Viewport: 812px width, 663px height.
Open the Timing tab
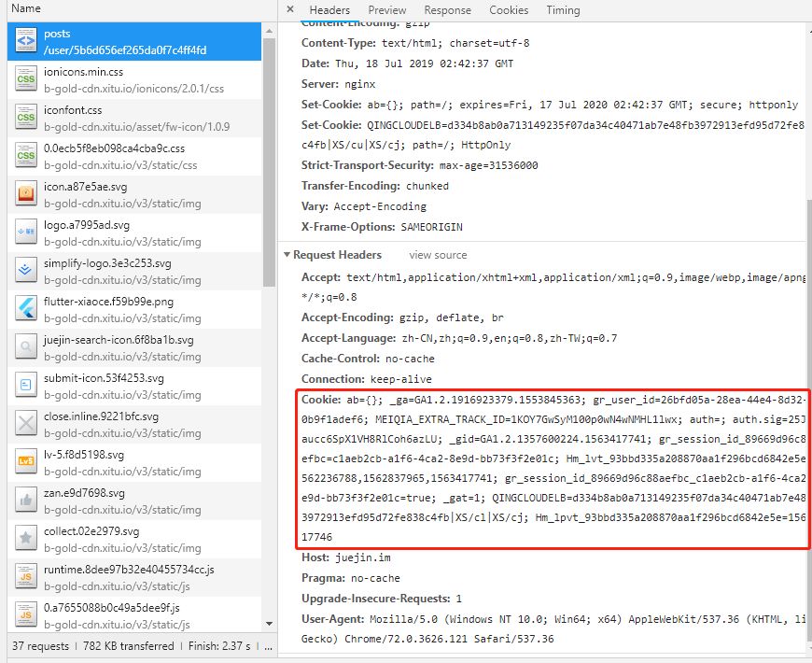[x=563, y=10]
